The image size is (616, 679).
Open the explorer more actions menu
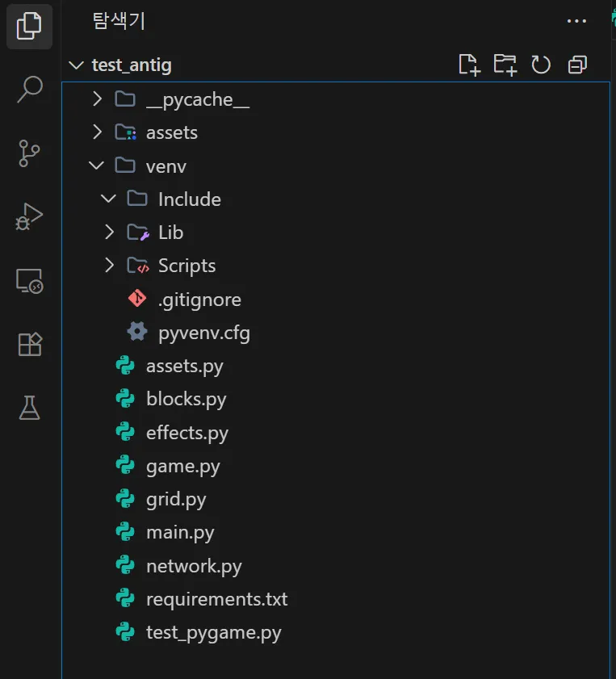point(576,21)
